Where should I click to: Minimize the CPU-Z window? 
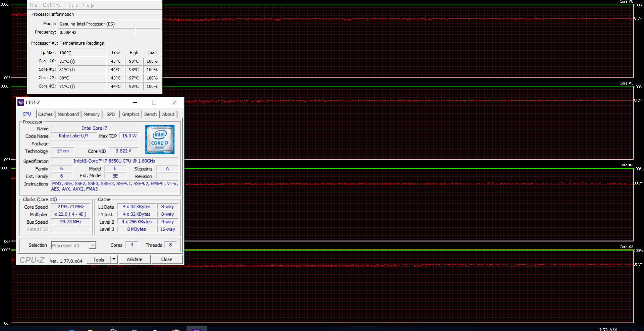[135, 103]
